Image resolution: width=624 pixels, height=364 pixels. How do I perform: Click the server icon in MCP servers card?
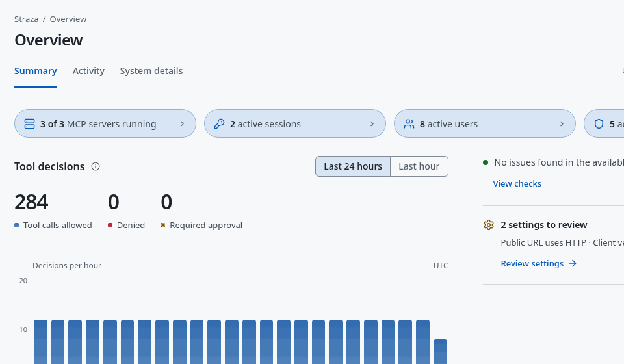(x=29, y=123)
